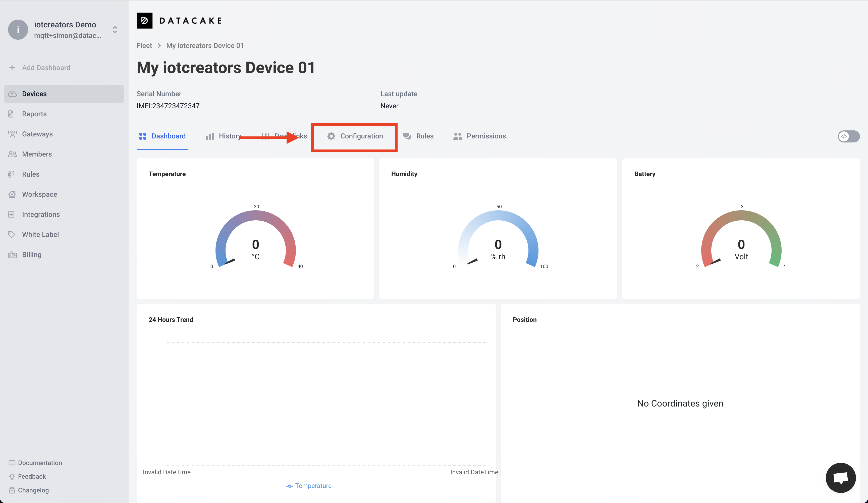Open the Feedback link

[x=27, y=476]
